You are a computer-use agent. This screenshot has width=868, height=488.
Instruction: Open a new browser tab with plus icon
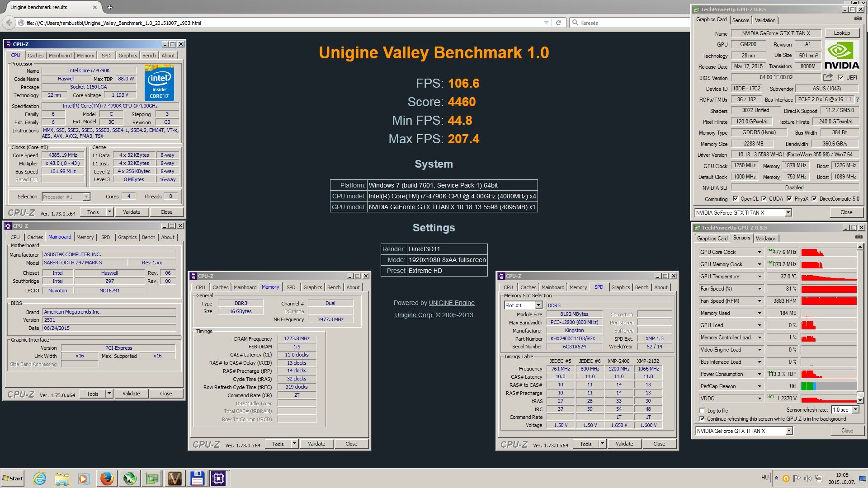click(x=109, y=7)
